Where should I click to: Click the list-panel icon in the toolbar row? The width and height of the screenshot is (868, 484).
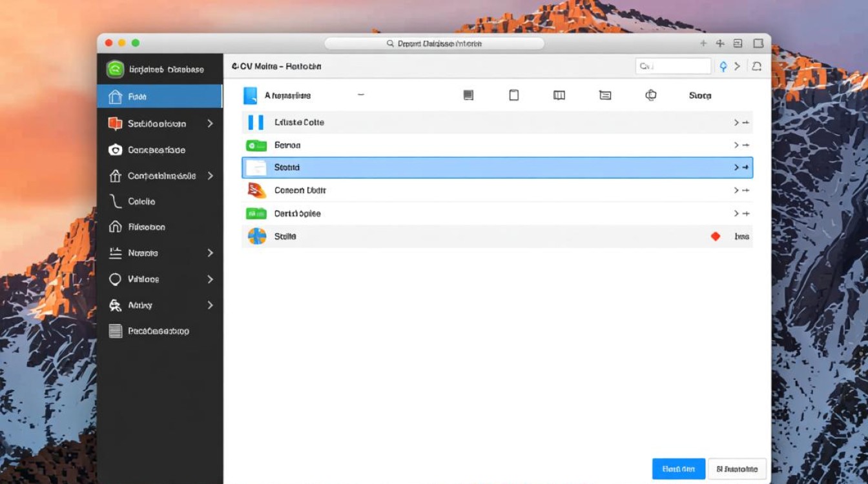(605, 96)
